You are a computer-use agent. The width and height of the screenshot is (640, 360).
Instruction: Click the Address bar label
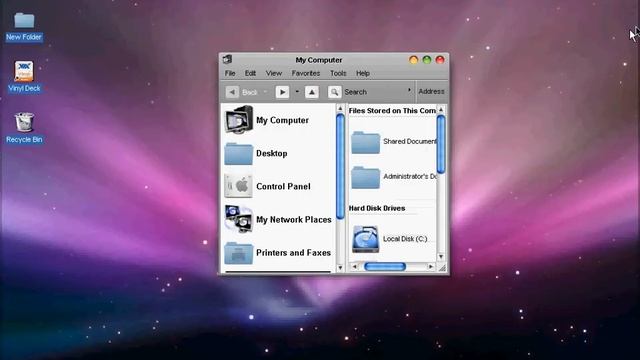[x=431, y=91]
